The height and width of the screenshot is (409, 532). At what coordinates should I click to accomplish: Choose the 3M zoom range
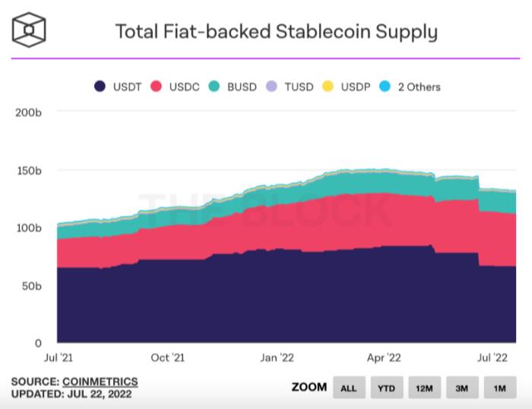(462, 388)
